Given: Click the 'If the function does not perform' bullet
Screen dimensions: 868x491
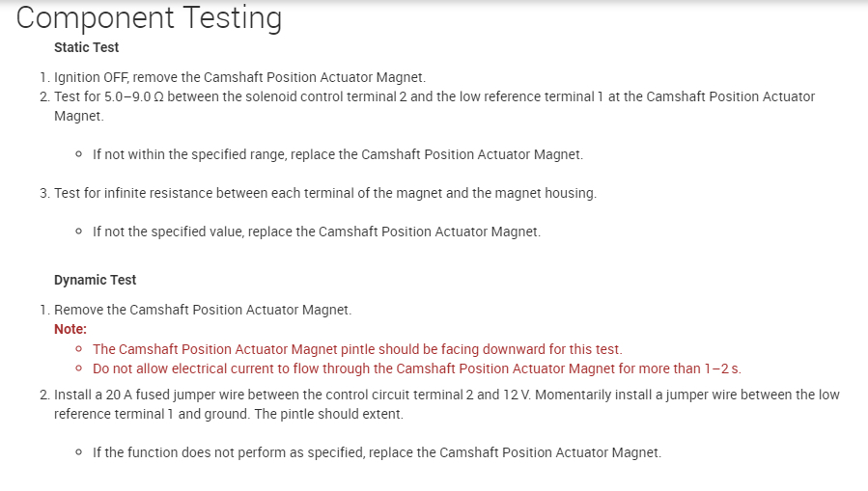Looking at the screenshot, I should click(x=377, y=452).
